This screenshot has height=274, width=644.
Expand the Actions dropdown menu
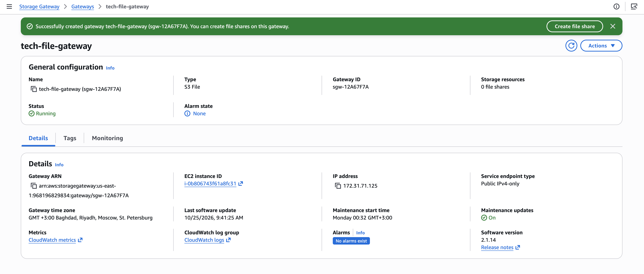coord(601,46)
